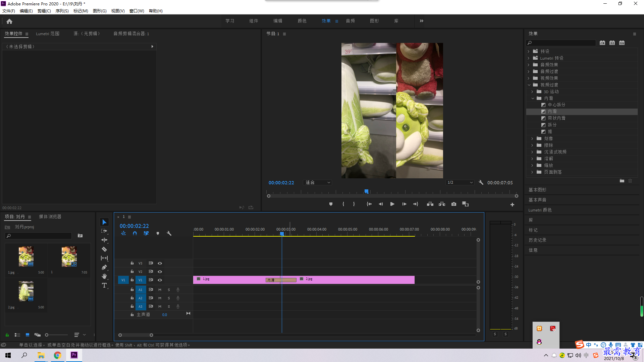Image resolution: width=644 pixels, height=362 pixels.
Task: Select the Pen tool
Action: coord(104,267)
